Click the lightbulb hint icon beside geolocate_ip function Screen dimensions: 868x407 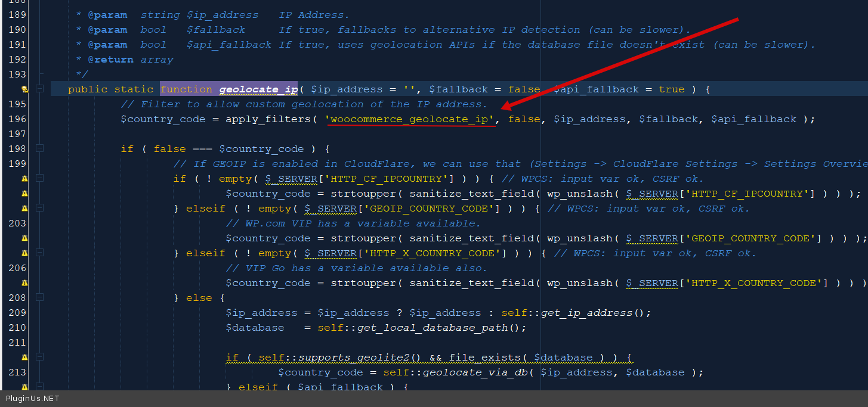(x=24, y=89)
